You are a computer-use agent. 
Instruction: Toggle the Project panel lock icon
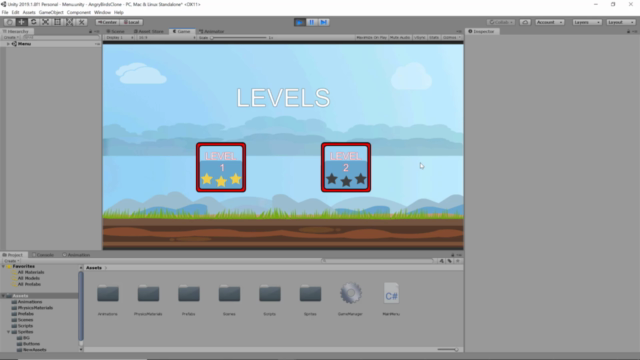click(x=453, y=255)
